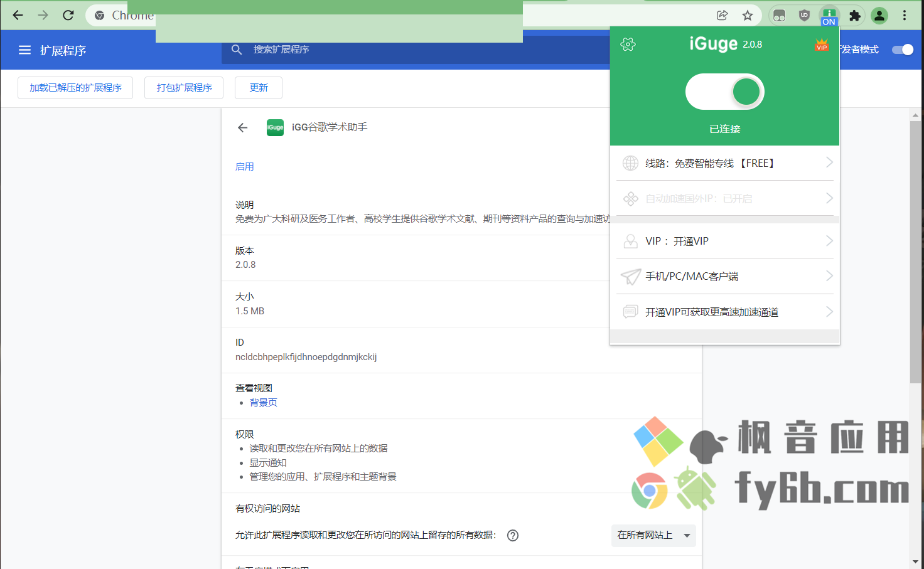924x569 pixels.
Task: Click the search magnifier icon
Action: pyautogui.click(x=237, y=50)
